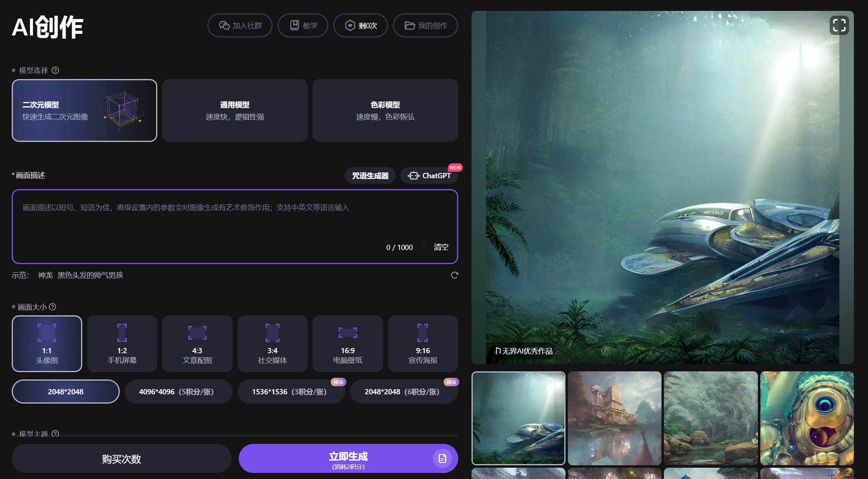The width and height of the screenshot is (868, 479).
Task: Choose the free 2048*2048 resolution
Action: (x=66, y=392)
